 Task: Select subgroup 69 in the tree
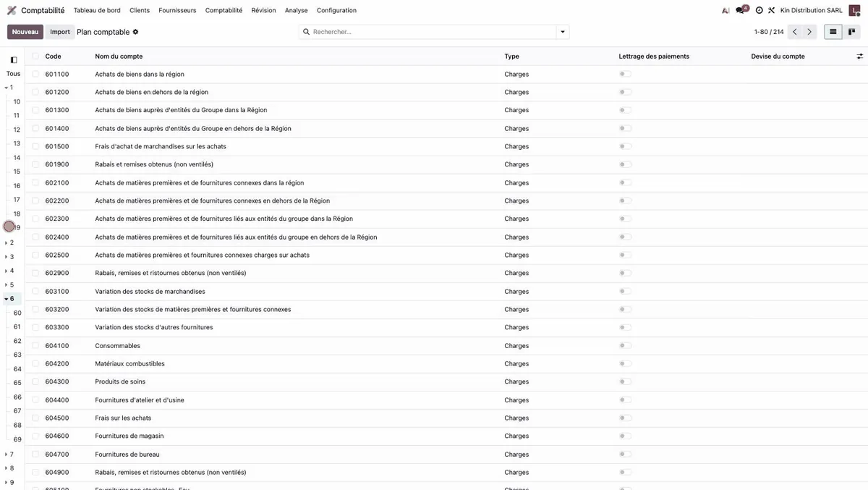coord(17,439)
